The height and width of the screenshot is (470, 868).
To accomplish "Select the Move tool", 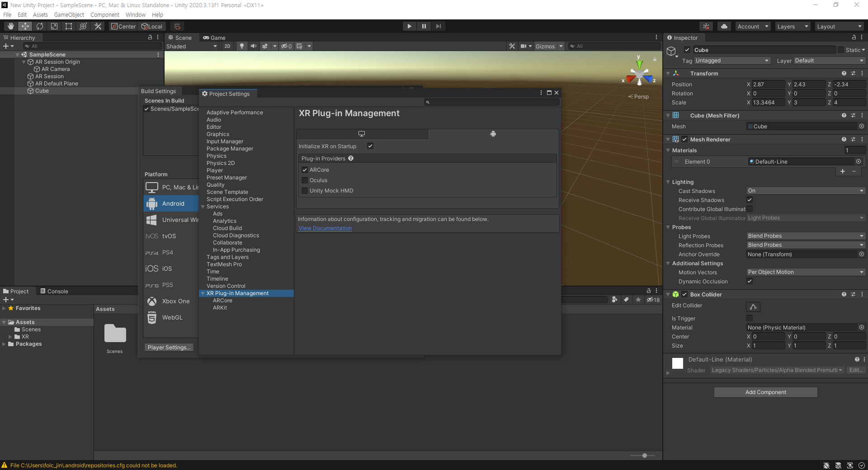I will tap(25, 26).
